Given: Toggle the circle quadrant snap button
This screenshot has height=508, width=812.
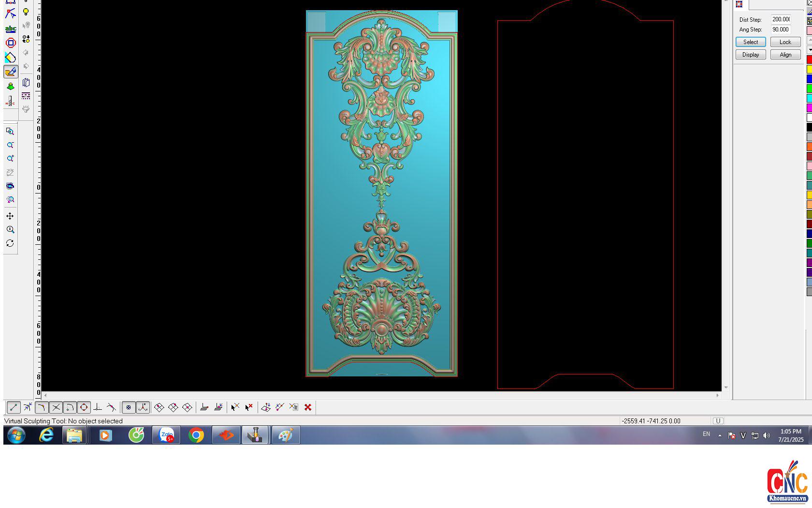Looking at the screenshot, I should (84, 407).
